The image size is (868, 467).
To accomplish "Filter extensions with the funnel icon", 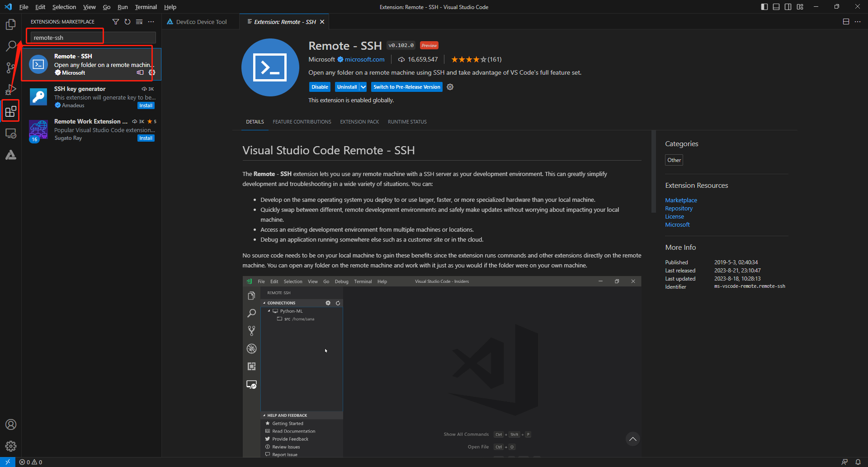I will pos(116,22).
